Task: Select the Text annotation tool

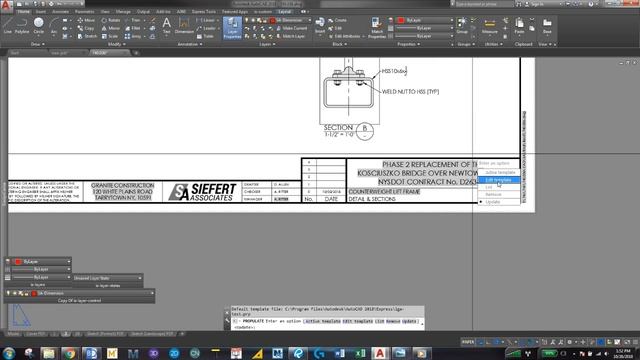Action: point(167,25)
